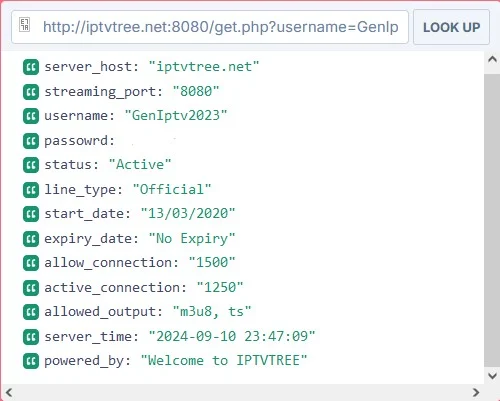Select the "No Expiry" value
Image resolution: width=500 pixels, height=401 pixels.
pyautogui.click(x=192, y=238)
